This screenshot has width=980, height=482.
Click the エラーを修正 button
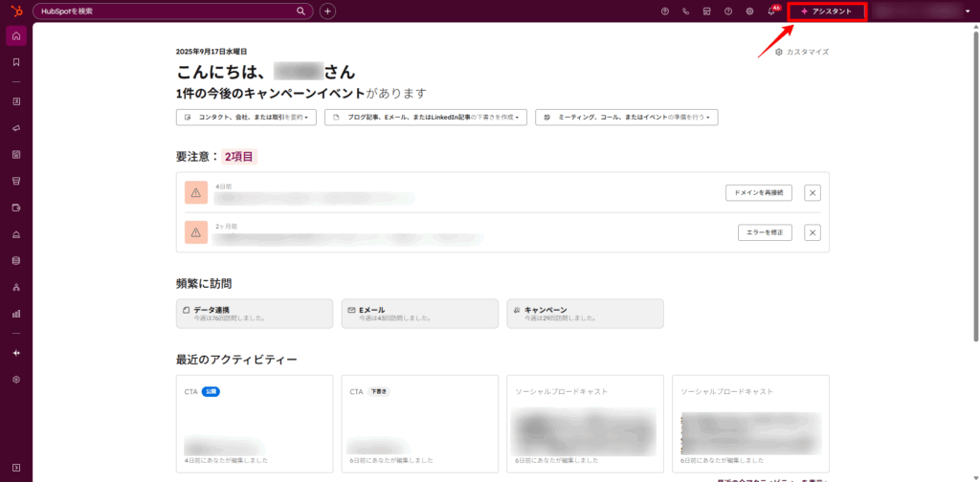(x=765, y=232)
